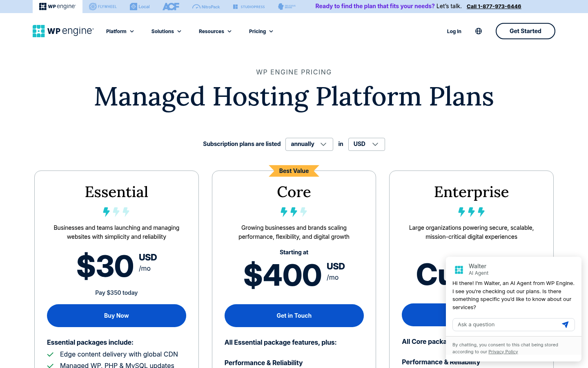
Task: Click checkmark beside Edge content delivery
Action: point(50,355)
